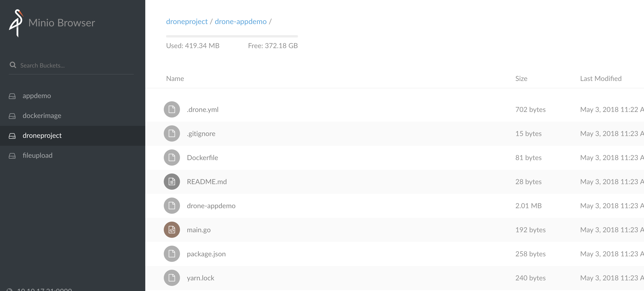This screenshot has width=644, height=291.
Task: Go to droneproject in breadcrumb
Action: [187, 22]
